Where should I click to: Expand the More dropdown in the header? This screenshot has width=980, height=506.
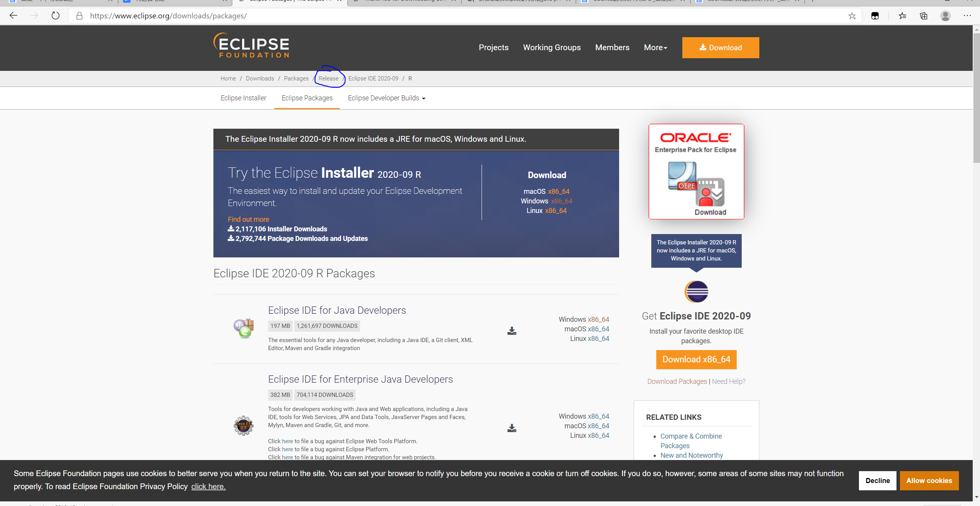click(x=655, y=47)
